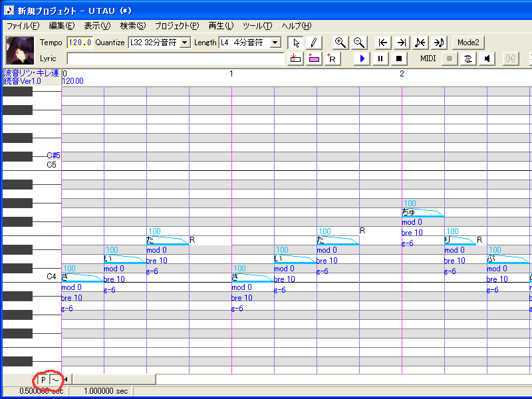532x399 pixels.
Task: Open the ファイル(F) menu
Action: pos(23,26)
